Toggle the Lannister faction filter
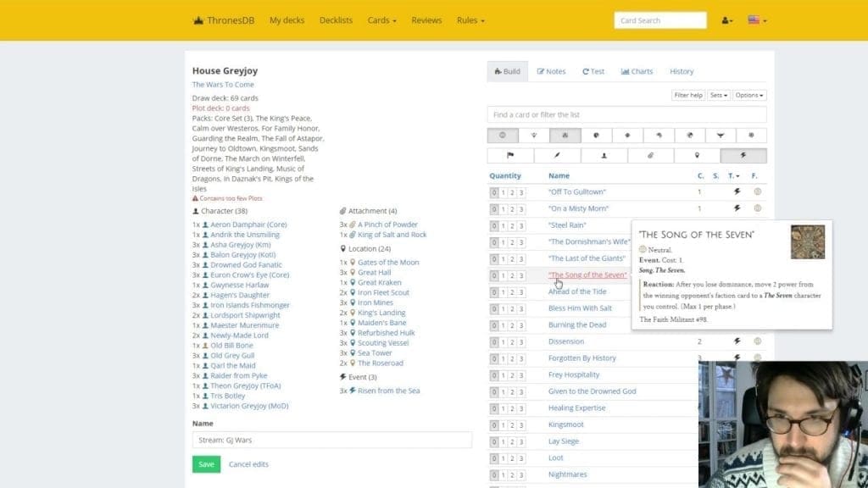The image size is (868, 488). [x=596, y=135]
